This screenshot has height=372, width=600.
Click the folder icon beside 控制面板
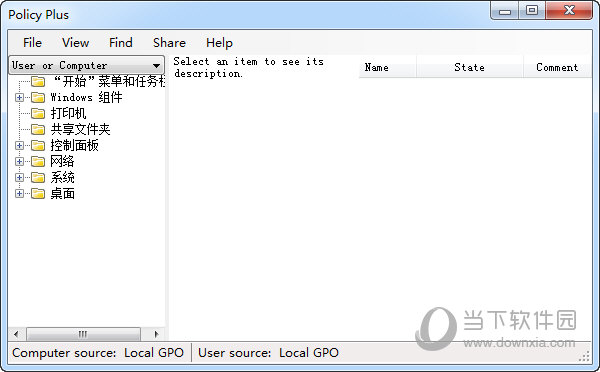pyautogui.click(x=38, y=146)
